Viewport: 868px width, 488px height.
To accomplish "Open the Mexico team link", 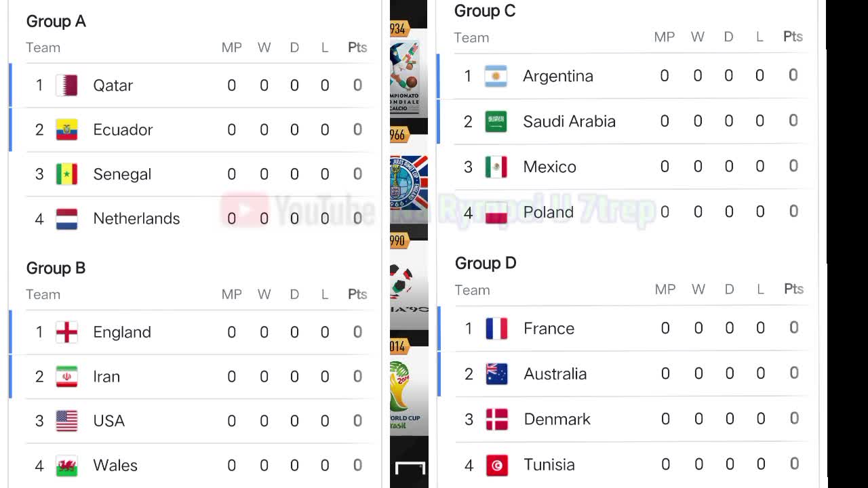I will tap(549, 167).
